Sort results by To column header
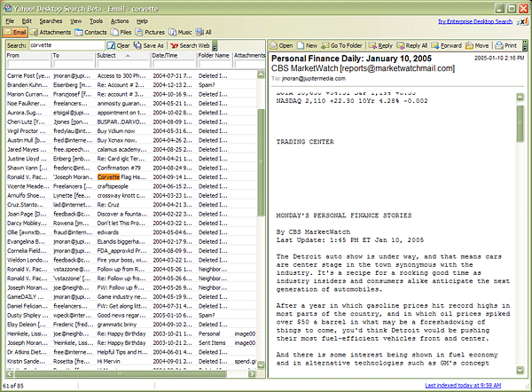The height and width of the screenshot is (392, 532). (74, 55)
